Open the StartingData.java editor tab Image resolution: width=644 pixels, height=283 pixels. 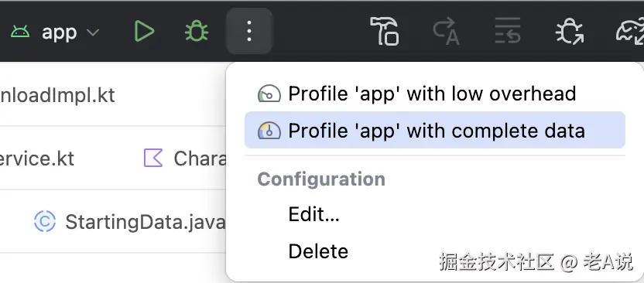[129, 222]
